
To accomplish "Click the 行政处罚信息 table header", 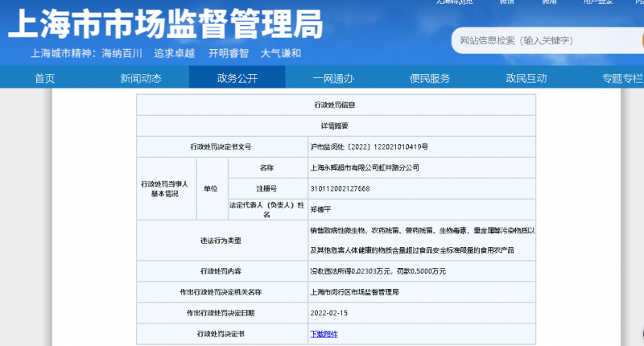I will coord(334,105).
